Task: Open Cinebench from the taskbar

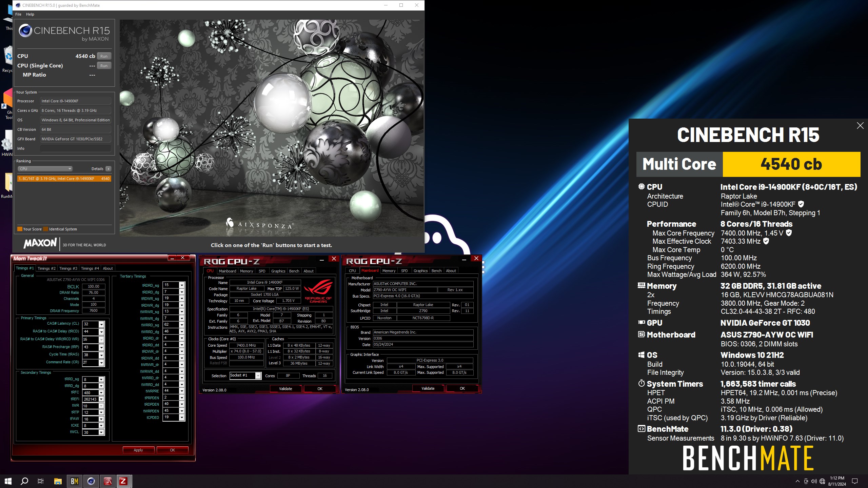Action: (x=91, y=481)
